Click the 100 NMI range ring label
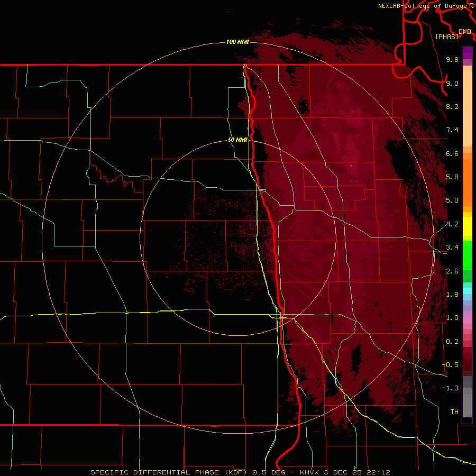Viewport: 476px width, 476px height. [x=237, y=42]
